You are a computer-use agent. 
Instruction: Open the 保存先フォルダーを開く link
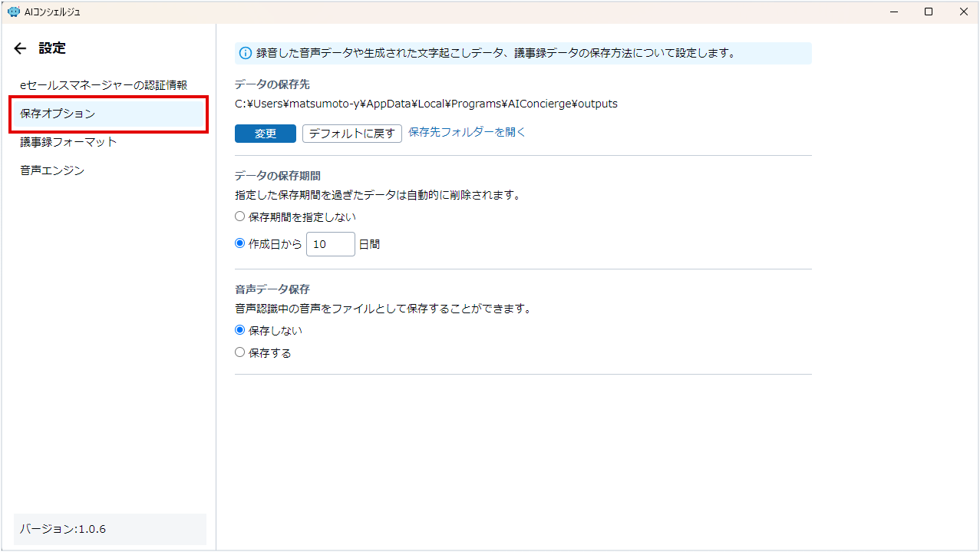tap(467, 132)
